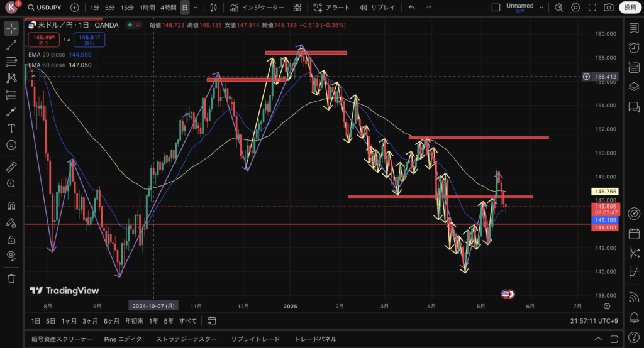Open the quick search lightning icon
The image size is (644, 348).
click(559, 8)
